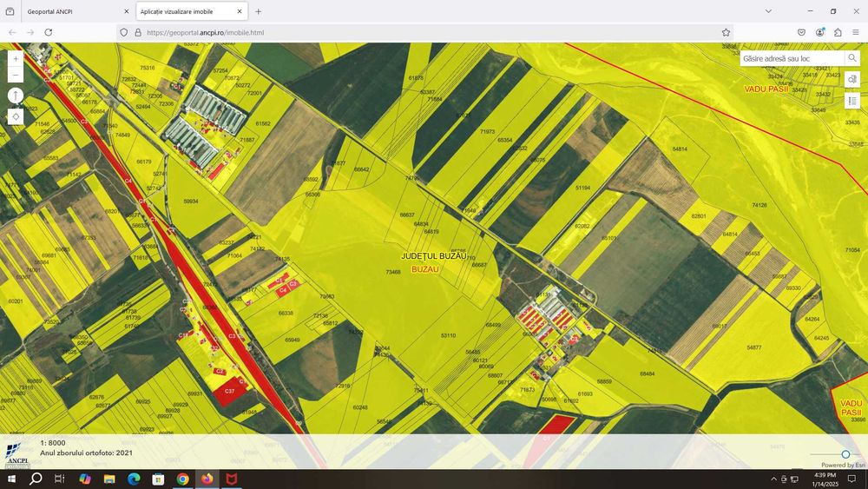The height and width of the screenshot is (489, 868).
Task: Open the map legend list icon
Action: (x=852, y=101)
